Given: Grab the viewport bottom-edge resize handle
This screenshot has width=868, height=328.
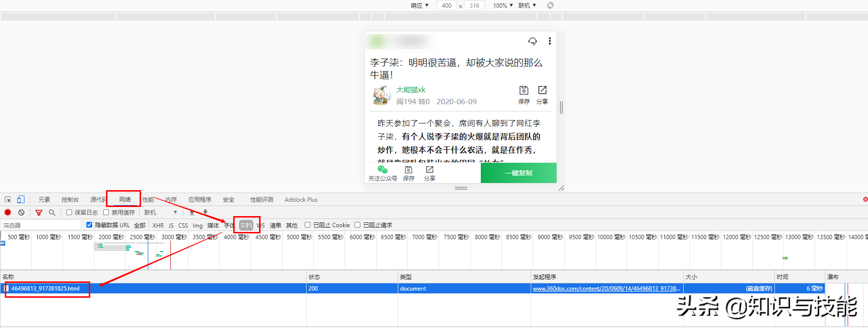Looking at the screenshot, I should (x=461, y=188).
